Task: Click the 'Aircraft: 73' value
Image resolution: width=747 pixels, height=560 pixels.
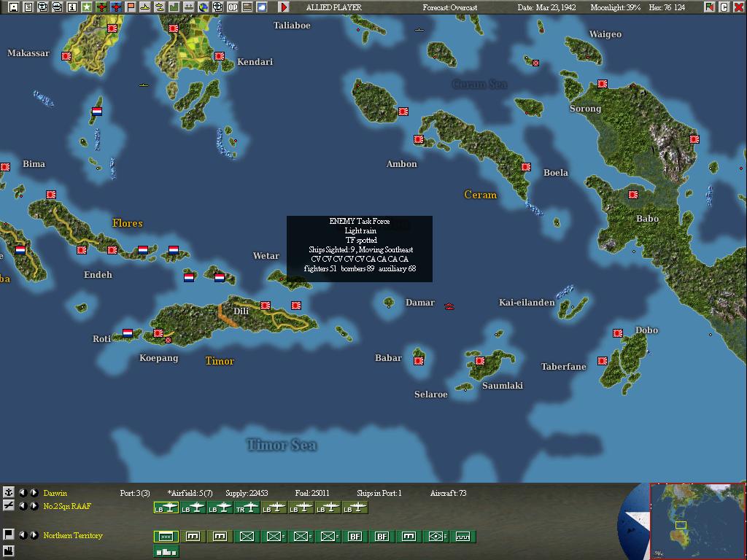Action: (449, 493)
